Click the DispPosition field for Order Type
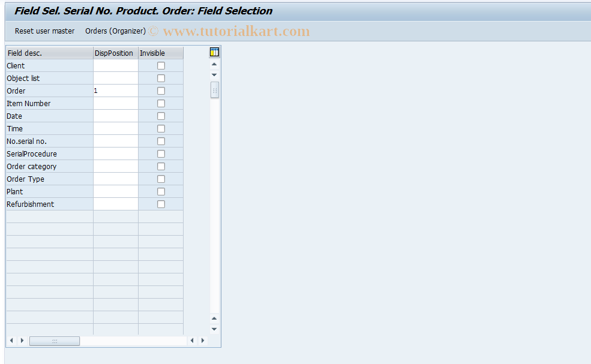Viewport: 591px width, 364px height. [116, 179]
